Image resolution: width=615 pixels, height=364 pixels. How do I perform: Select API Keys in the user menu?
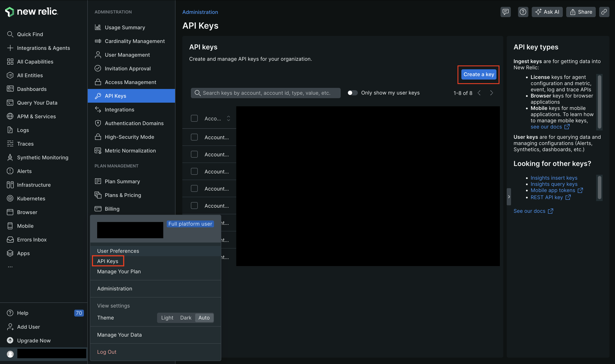[x=108, y=261]
